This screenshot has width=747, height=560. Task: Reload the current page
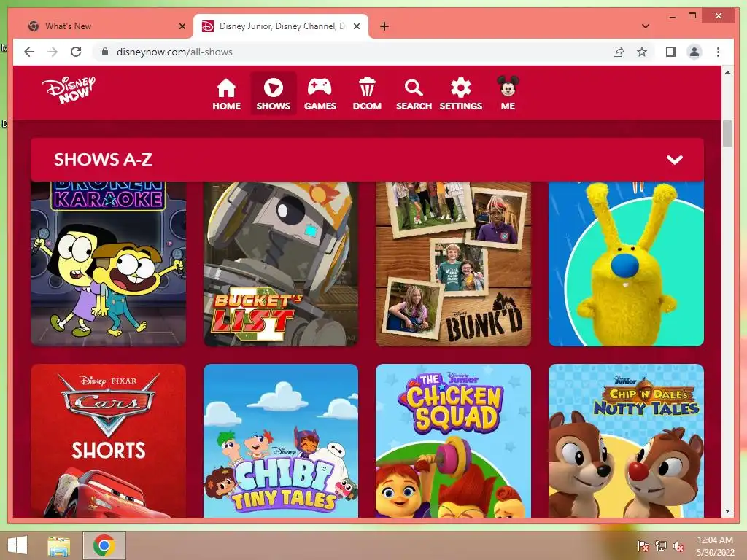[76, 52]
